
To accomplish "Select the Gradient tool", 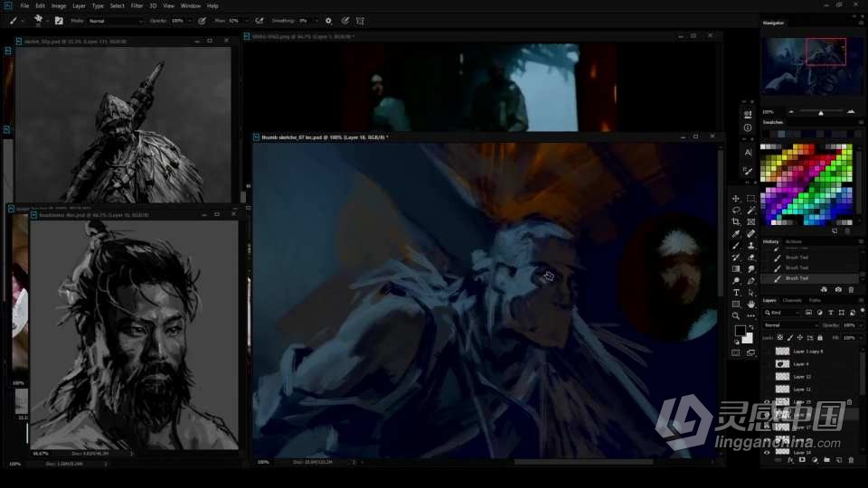I will point(736,269).
